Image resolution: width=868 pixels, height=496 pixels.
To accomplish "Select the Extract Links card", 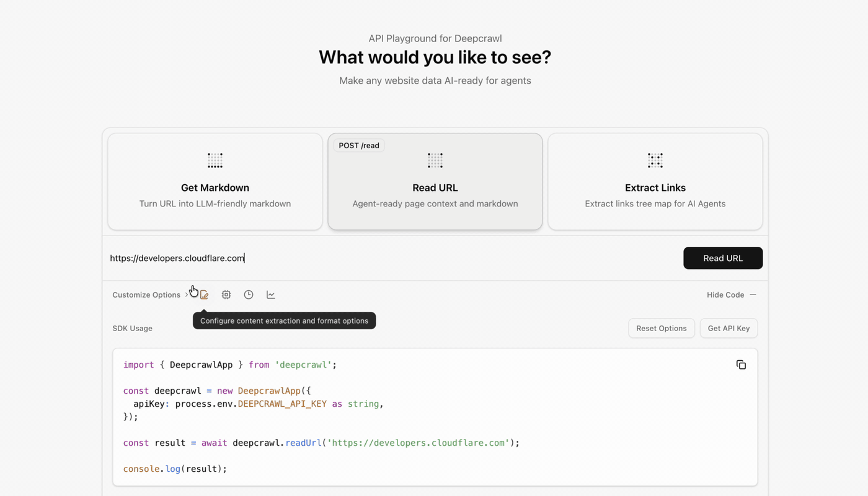I will (x=655, y=182).
